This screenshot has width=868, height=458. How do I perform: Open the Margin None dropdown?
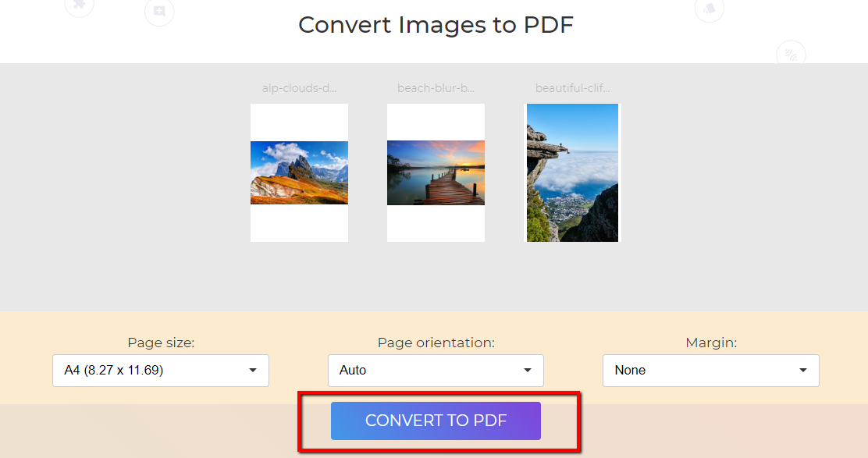point(711,370)
